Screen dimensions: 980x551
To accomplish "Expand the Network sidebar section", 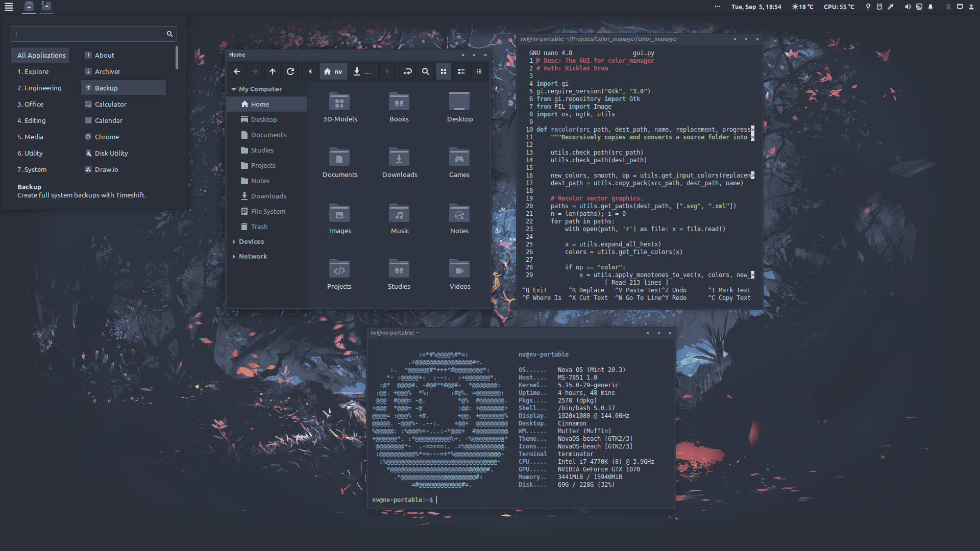I will tap(234, 257).
